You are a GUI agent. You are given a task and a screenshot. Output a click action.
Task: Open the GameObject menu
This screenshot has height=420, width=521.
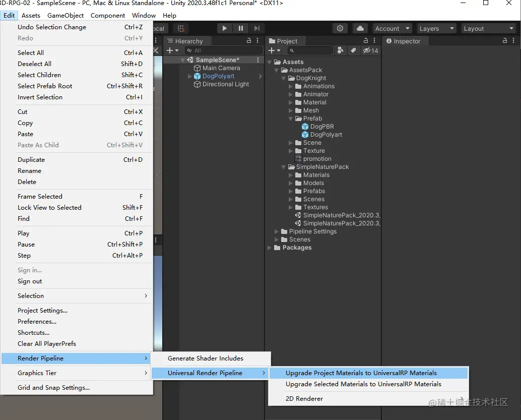[66, 15]
